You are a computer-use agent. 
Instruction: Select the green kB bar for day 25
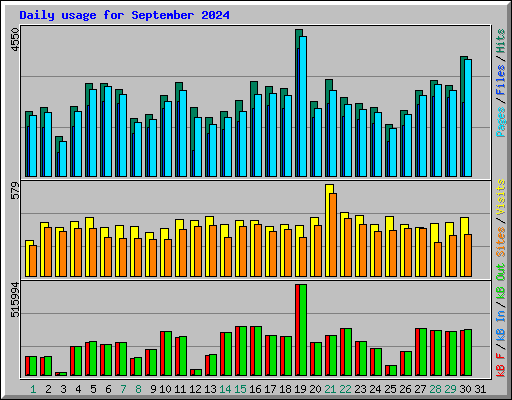point(393,370)
